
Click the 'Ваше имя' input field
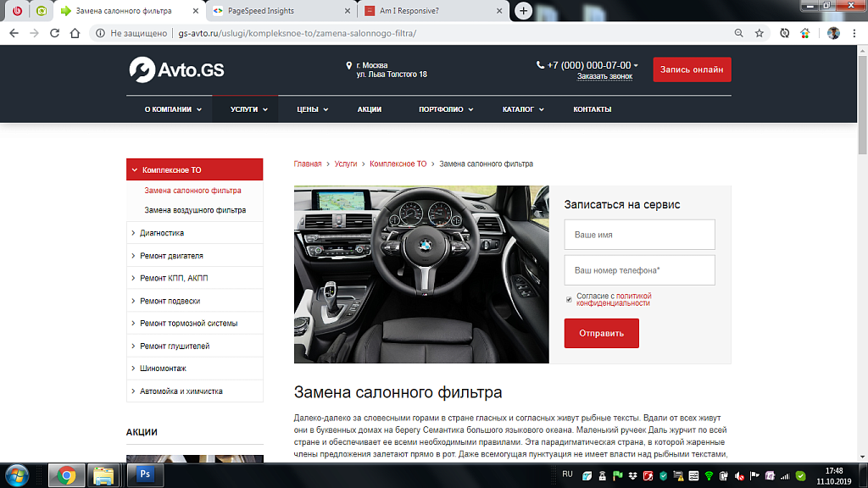[639, 234]
